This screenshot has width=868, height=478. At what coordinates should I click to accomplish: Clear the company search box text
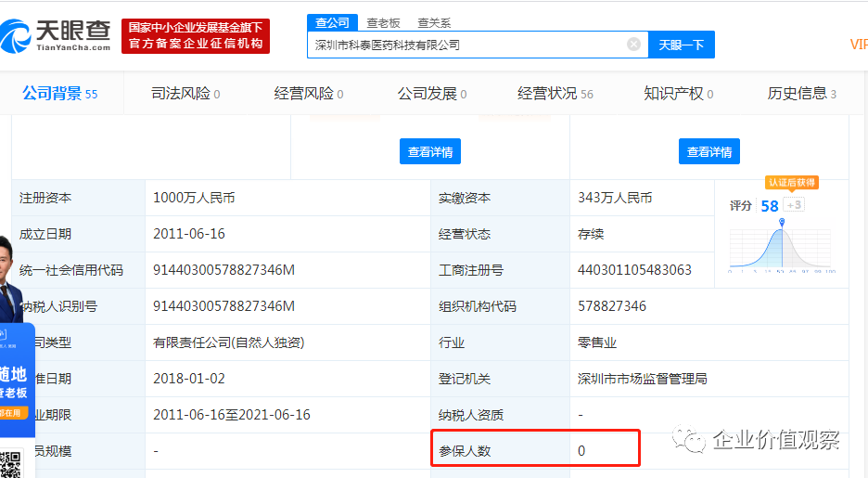[x=633, y=45]
